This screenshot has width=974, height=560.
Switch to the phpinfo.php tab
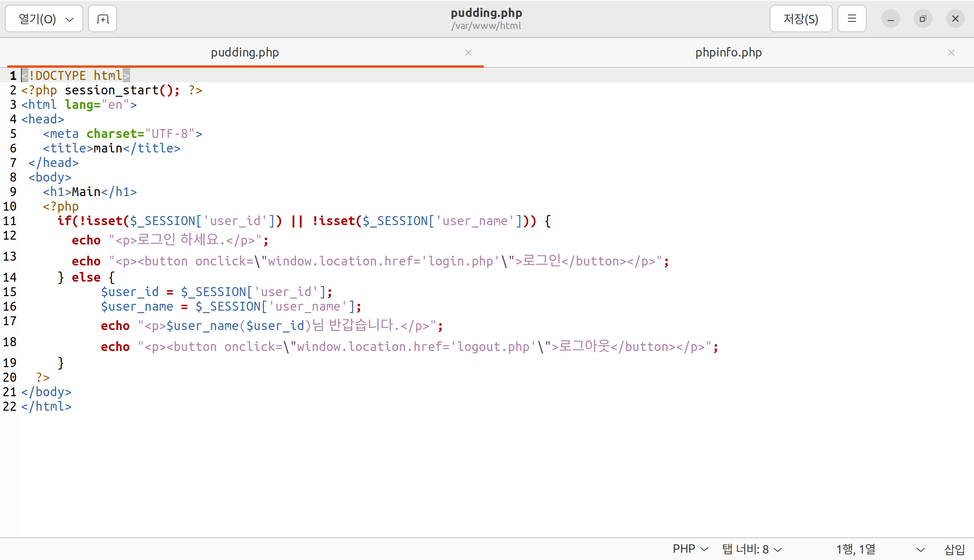tap(728, 52)
